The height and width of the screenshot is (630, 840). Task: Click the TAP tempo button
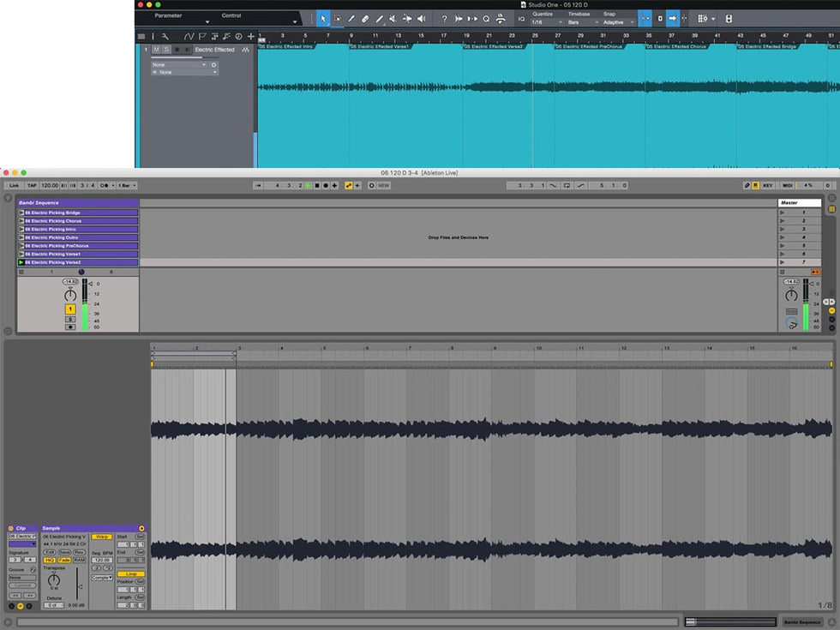(31, 185)
